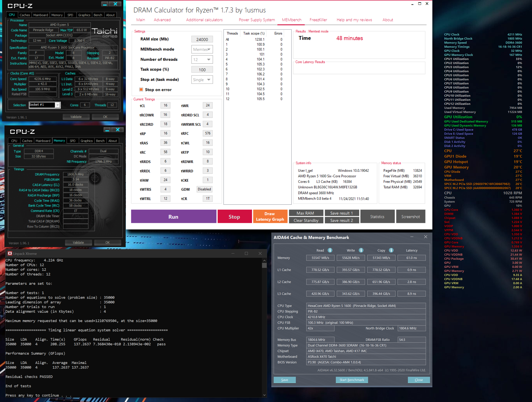Viewport: 532px width, 402px height.
Task: Click the Read info icon in AIDA64
Action: (330, 250)
